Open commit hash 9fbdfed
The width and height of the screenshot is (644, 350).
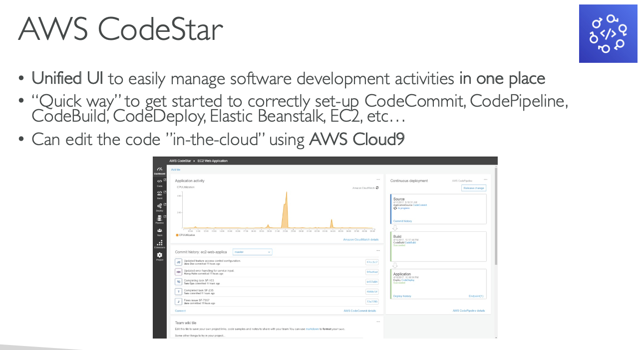coord(372,272)
